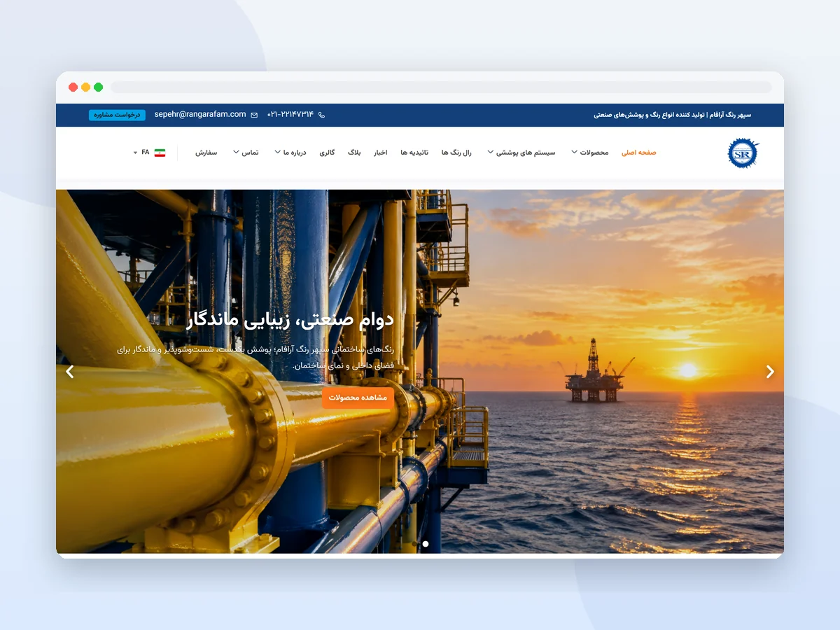Open رال رنگ ها menu item
Viewport: 840px width, 630px height.
tap(456, 153)
